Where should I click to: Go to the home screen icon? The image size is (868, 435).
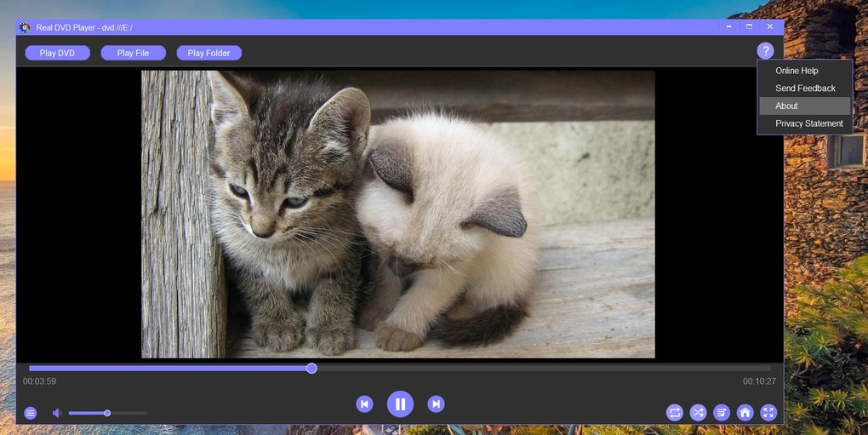pyautogui.click(x=745, y=412)
